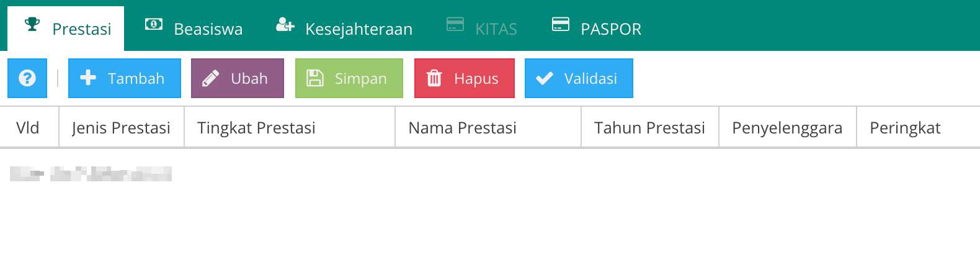Screen dimensions: 980x257
Task: Click the Hapus button label
Action: point(476,79)
